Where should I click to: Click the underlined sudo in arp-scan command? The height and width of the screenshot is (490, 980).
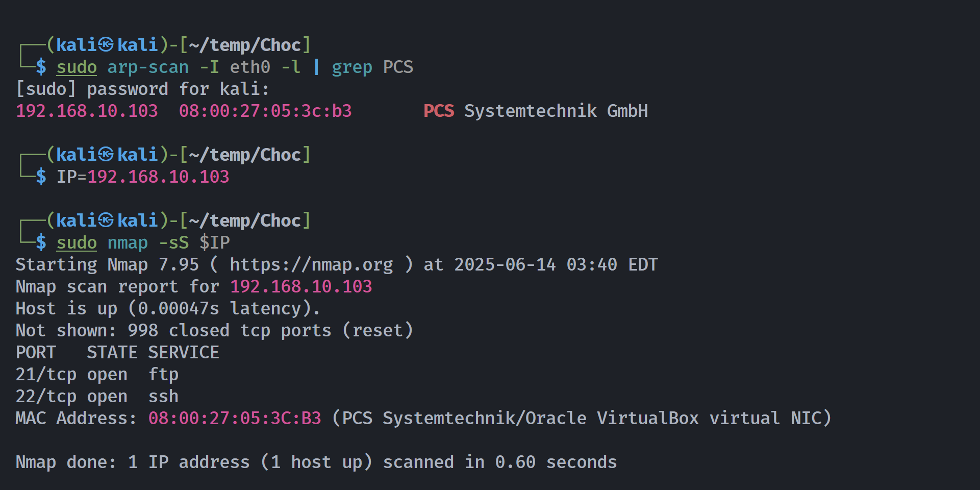coord(77,67)
